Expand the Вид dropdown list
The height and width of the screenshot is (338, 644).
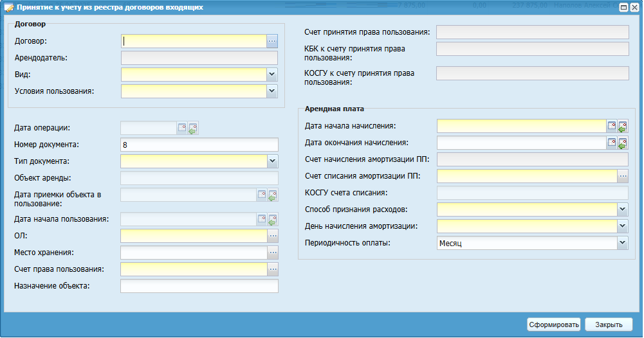pos(272,75)
